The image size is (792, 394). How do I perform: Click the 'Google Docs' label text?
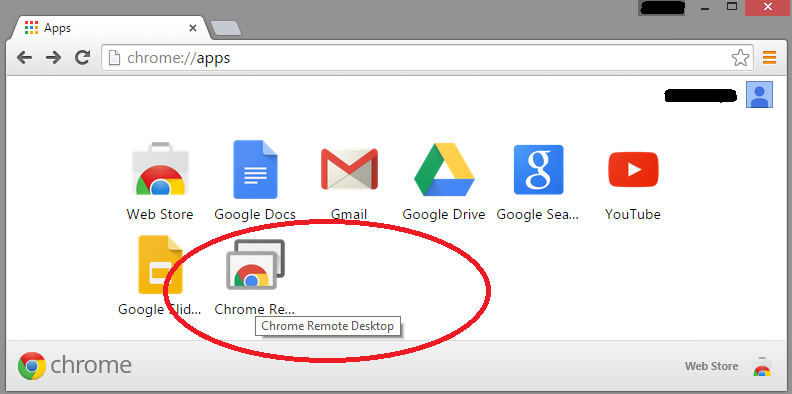pyautogui.click(x=255, y=214)
